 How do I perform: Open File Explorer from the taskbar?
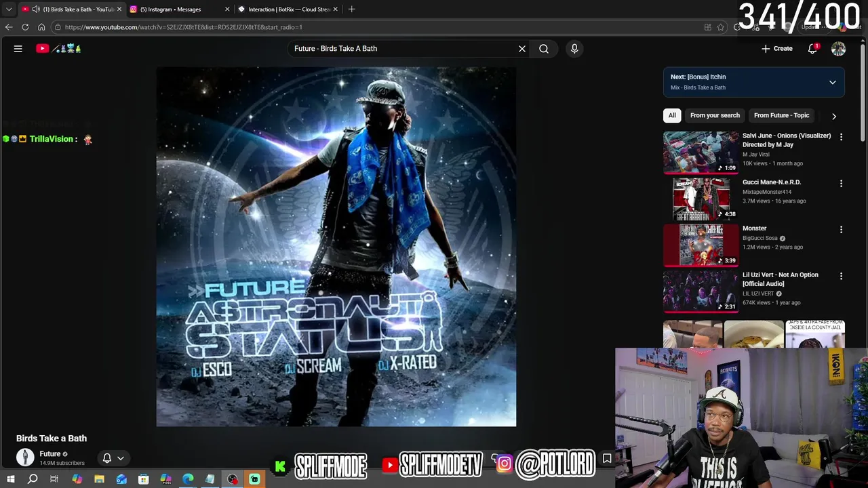tap(99, 479)
